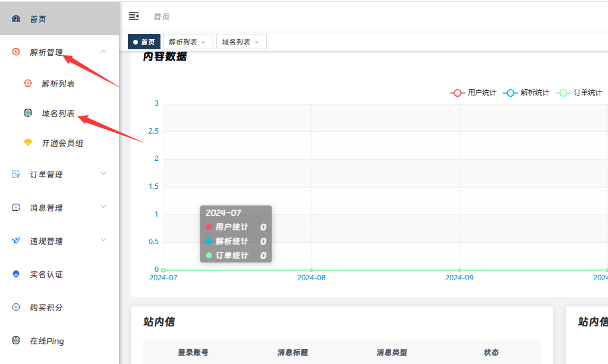Click the 违规管理 paper plane icon
Image resolution: width=608 pixels, height=364 pixels.
(16, 240)
